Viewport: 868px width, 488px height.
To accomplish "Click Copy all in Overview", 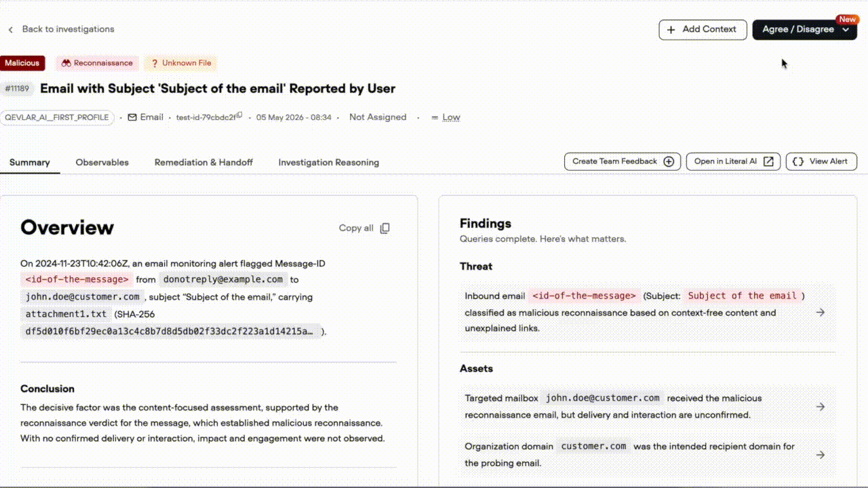I will (x=364, y=228).
